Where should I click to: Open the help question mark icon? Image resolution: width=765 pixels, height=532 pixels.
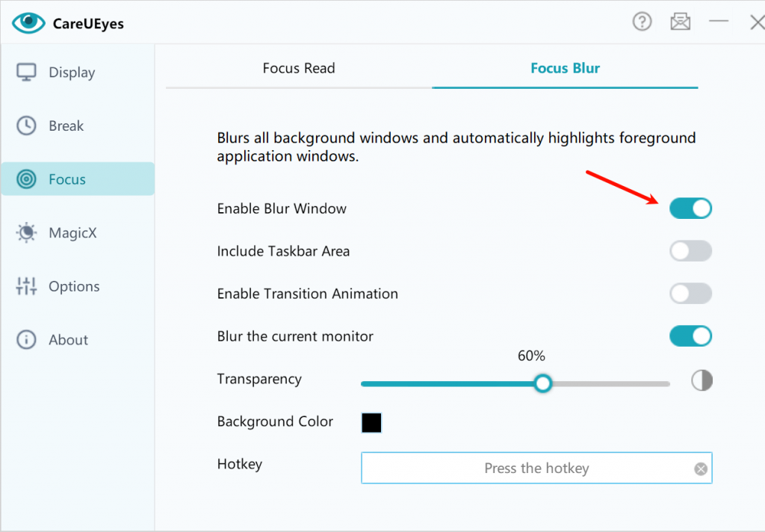tap(642, 22)
